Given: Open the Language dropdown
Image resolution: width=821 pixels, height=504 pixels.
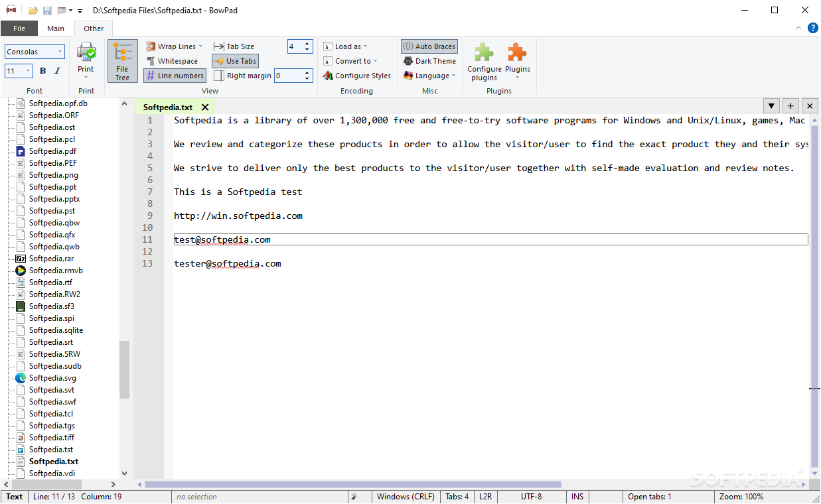Looking at the screenshot, I should (429, 76).
